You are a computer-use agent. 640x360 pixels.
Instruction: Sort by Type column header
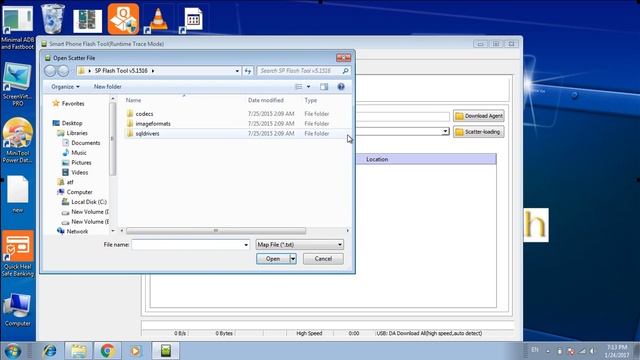pos(311,100)
